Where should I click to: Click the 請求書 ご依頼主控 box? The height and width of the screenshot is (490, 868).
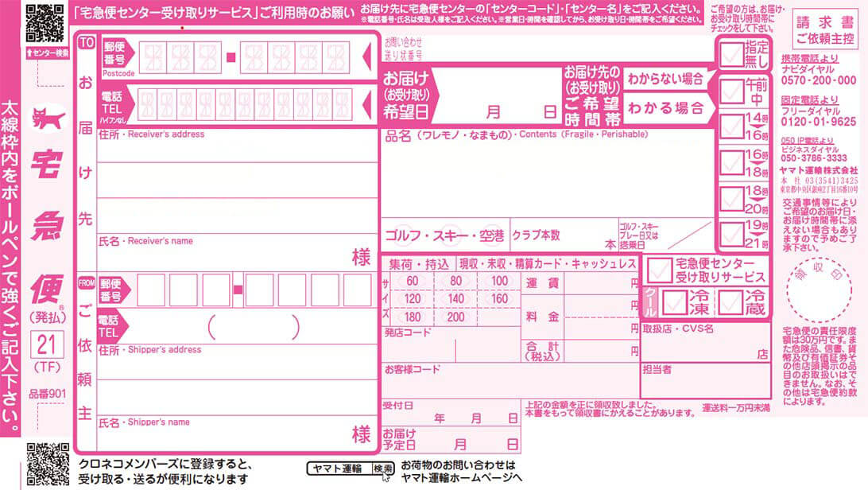click(x=825, y=30)
